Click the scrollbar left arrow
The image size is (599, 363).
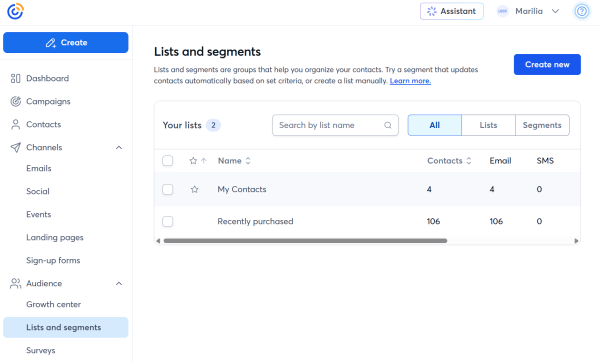(x=158, y=241)
